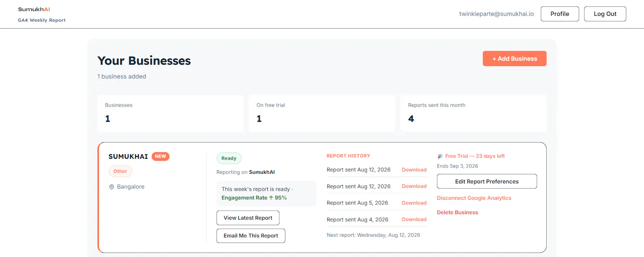644x257 pixels.
Task: Click the Engagement Rate 95% metric
Action: coord(254,198)
